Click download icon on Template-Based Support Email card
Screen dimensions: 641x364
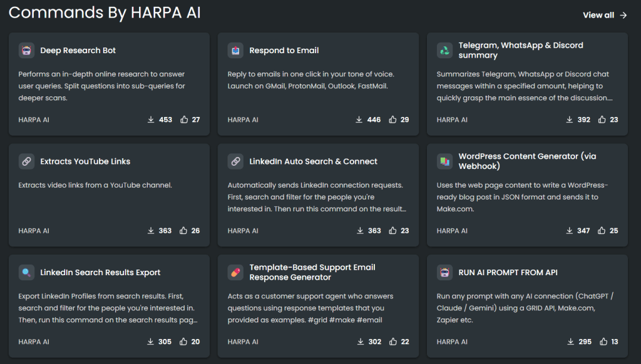pyautogui.click(x=361, y=341)
